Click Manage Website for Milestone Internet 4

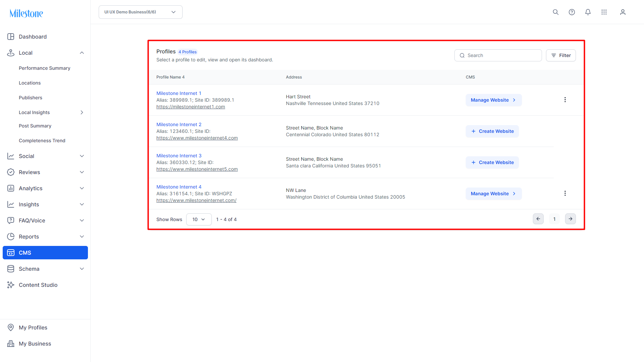point(494,194)
